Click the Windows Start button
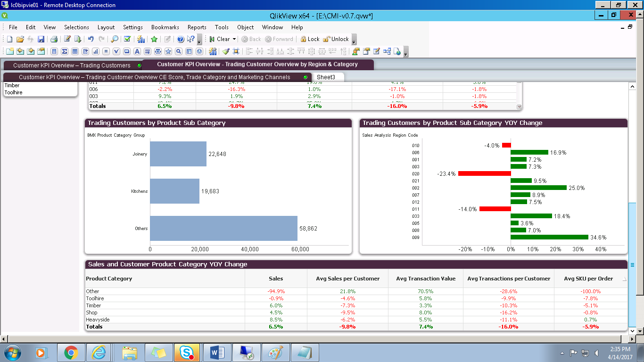The image size is (644, 362). tap(13, 352)
